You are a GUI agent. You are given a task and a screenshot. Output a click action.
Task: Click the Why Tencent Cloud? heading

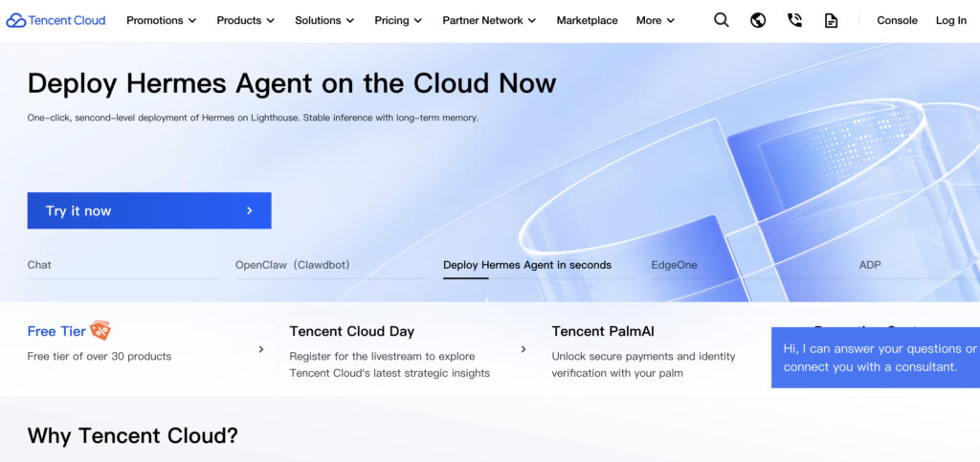132,435
